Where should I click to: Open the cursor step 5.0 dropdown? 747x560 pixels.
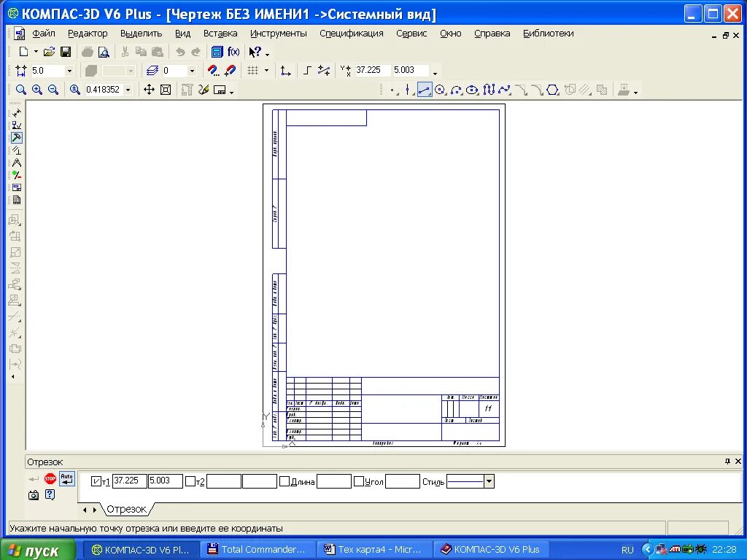[69, 71]
